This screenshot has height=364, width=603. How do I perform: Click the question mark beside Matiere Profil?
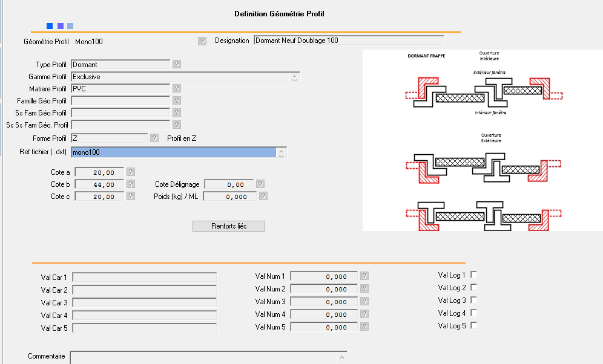[x=177, y=89]
